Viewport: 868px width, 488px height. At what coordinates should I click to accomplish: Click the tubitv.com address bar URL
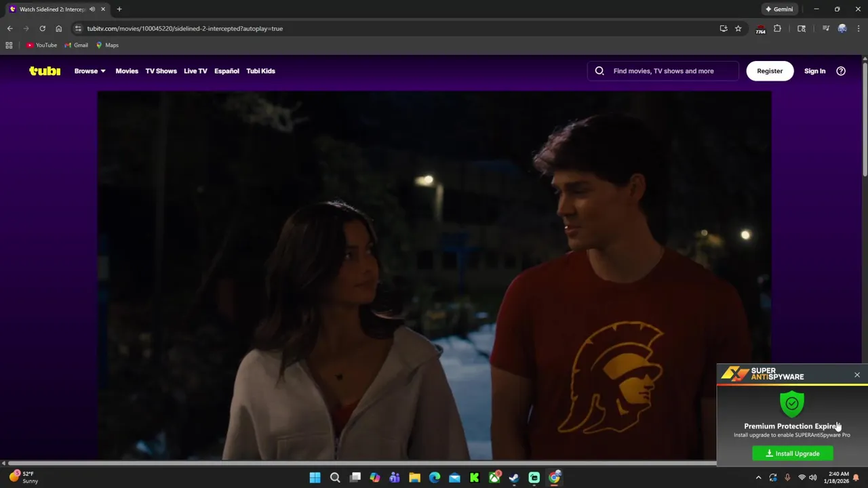coord(185,28)
